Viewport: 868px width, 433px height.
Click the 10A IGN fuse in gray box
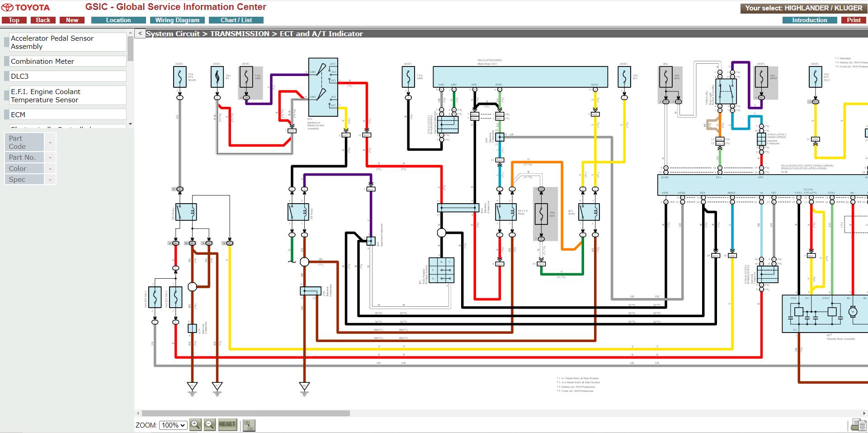click(x=541, y=214)
